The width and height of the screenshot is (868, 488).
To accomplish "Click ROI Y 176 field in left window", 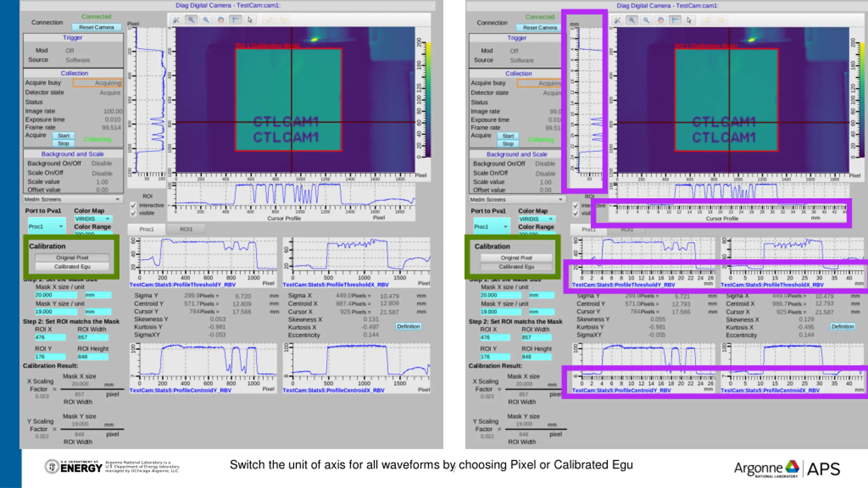I will point(50,357).
